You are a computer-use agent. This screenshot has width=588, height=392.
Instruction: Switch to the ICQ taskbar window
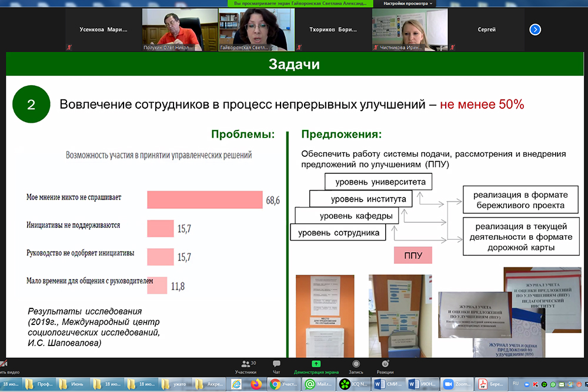click(353, 384)
